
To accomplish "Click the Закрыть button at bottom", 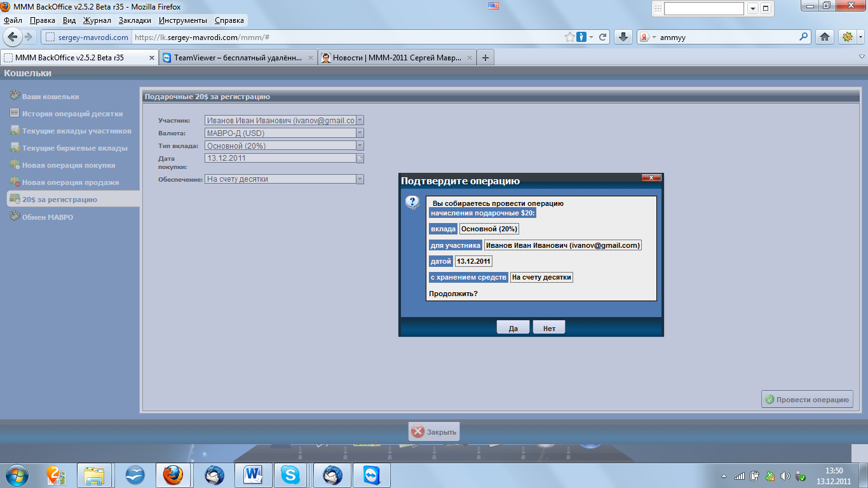I will coord(434,431).
